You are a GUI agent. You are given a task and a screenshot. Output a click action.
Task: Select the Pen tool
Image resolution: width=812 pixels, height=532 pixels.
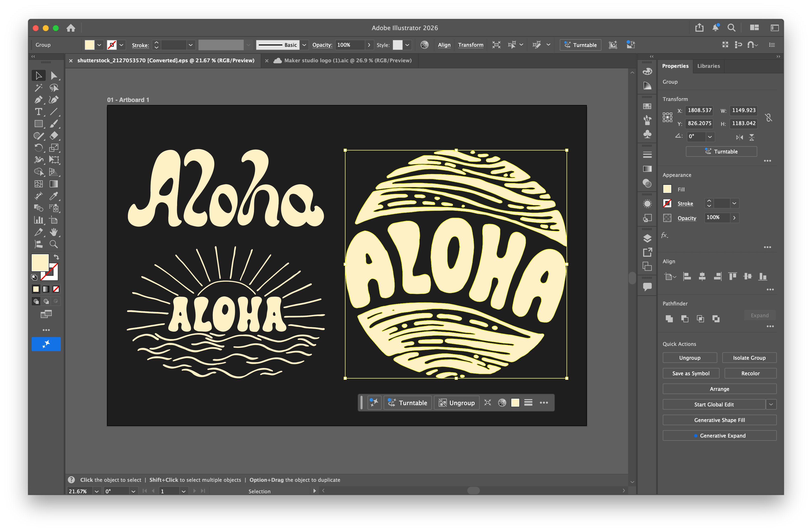(38, 99)
